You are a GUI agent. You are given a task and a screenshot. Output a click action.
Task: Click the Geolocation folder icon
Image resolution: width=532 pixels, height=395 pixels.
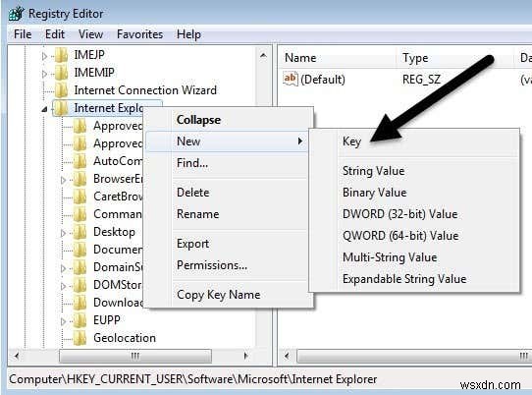tap(80, 338)
